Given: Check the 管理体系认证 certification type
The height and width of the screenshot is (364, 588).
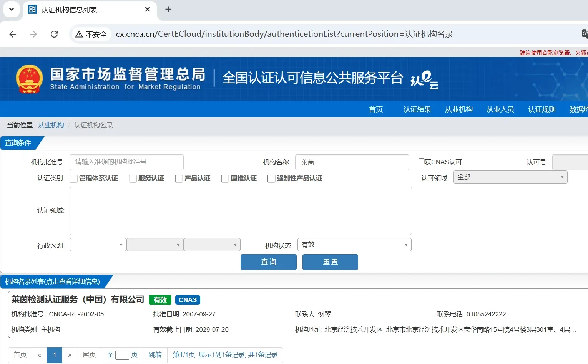Looking at the screenshot, I should (x=73, y=178).
